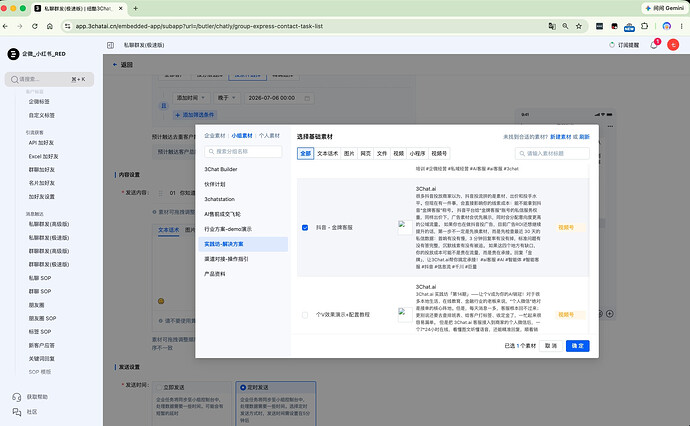The image size is (690, 426).
Task: Open the 添加时间 dropdown
Action: [191, 98]
